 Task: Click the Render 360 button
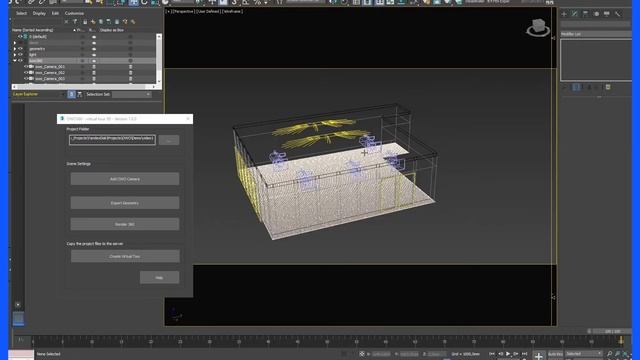pyautogui.click(x=124, y=224)
